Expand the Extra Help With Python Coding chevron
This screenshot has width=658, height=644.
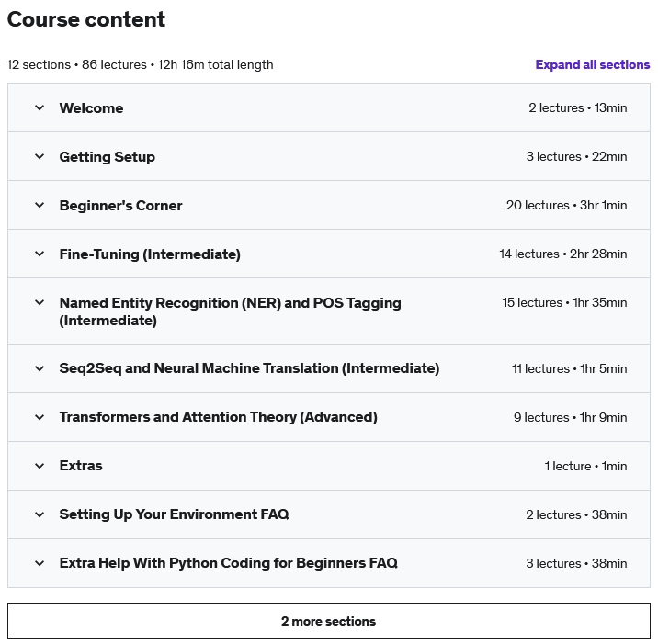(40, 563)
